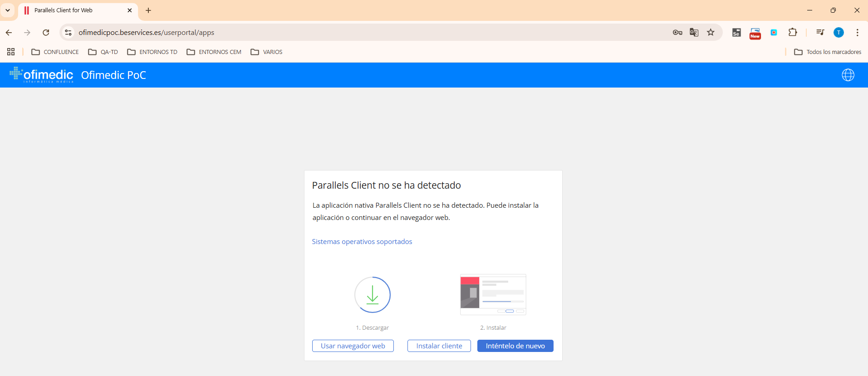The image size is (868, 376).
Task: Open the apps grid shortcut in bookmarks bar
Action: pos(11,52)
